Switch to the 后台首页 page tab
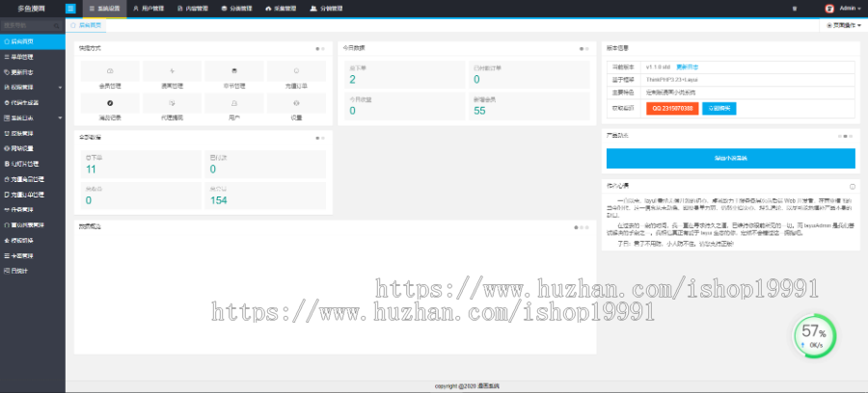868x393 pixels. pos(85,25)
